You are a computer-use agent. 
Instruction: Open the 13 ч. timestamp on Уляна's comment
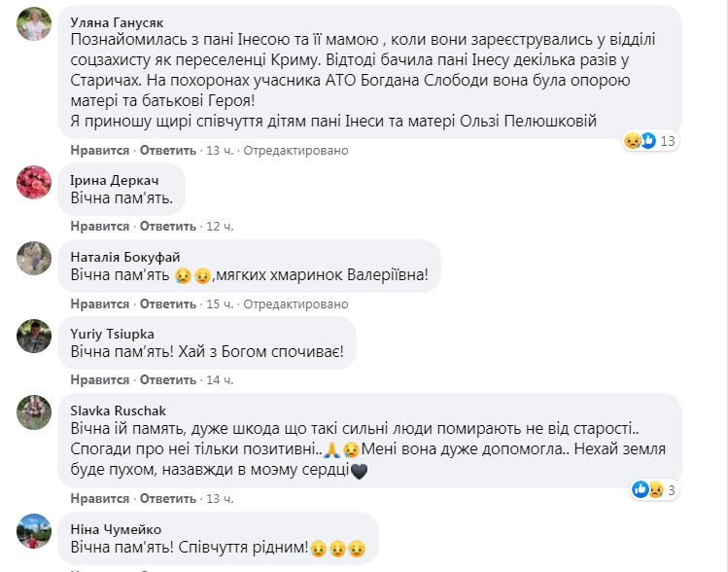[x=217, y=151]
